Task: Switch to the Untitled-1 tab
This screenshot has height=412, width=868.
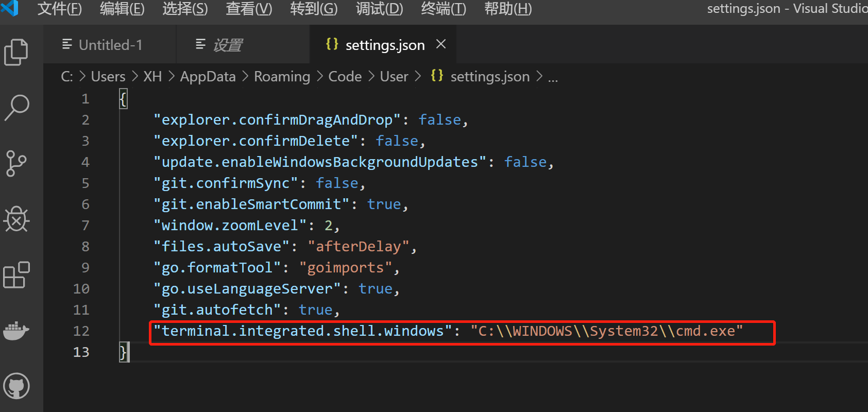Action: (110, 45)
